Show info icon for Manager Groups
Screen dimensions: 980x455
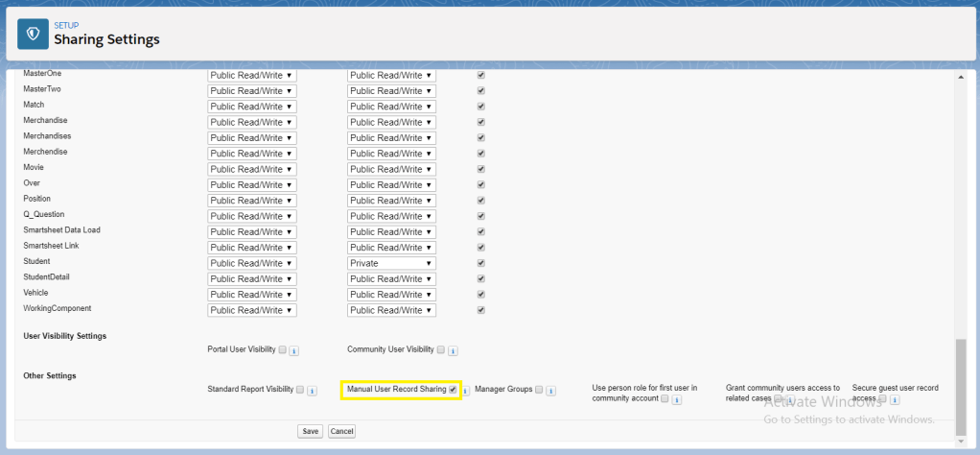[x=550, y=391]
